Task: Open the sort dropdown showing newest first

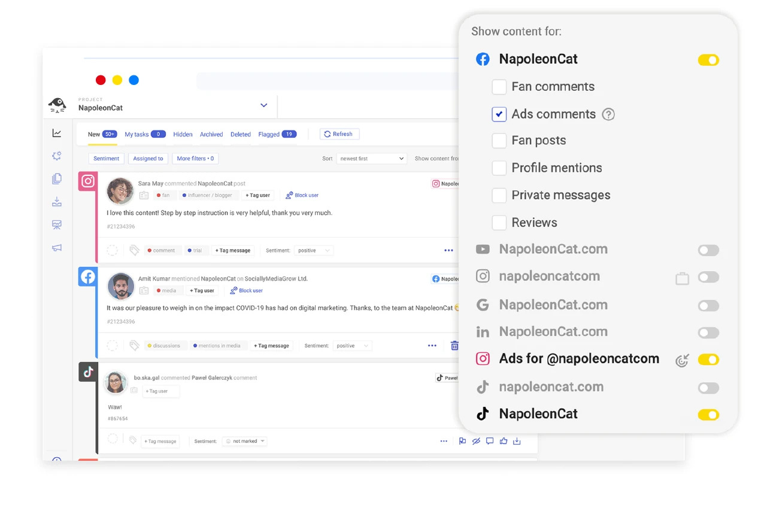Action: coord(371,159)
